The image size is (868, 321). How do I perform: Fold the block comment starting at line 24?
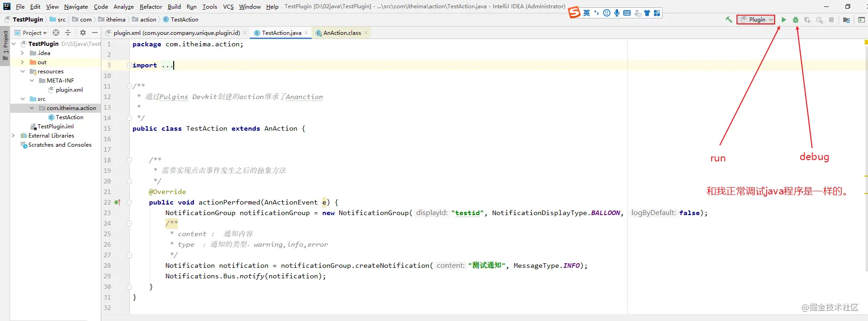point(129,223)
